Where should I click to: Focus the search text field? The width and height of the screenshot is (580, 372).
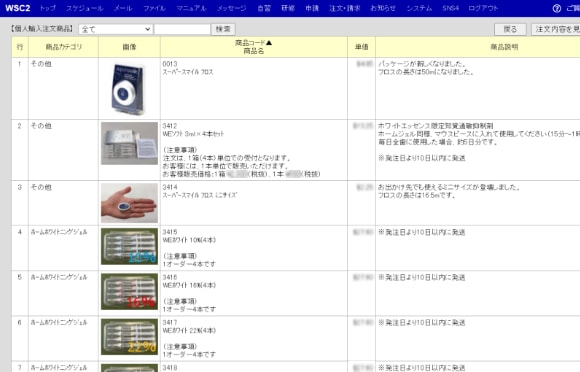[x=182, y=29]
